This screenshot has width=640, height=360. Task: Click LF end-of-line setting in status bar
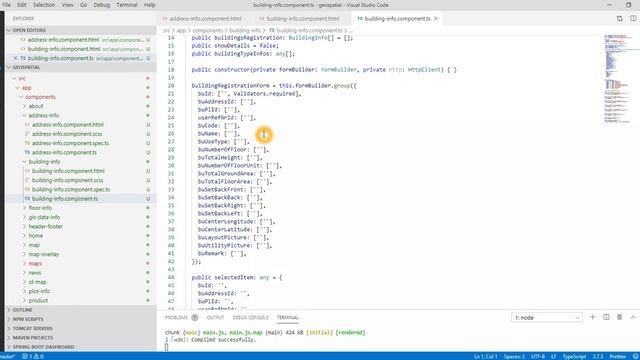[554, 356]
